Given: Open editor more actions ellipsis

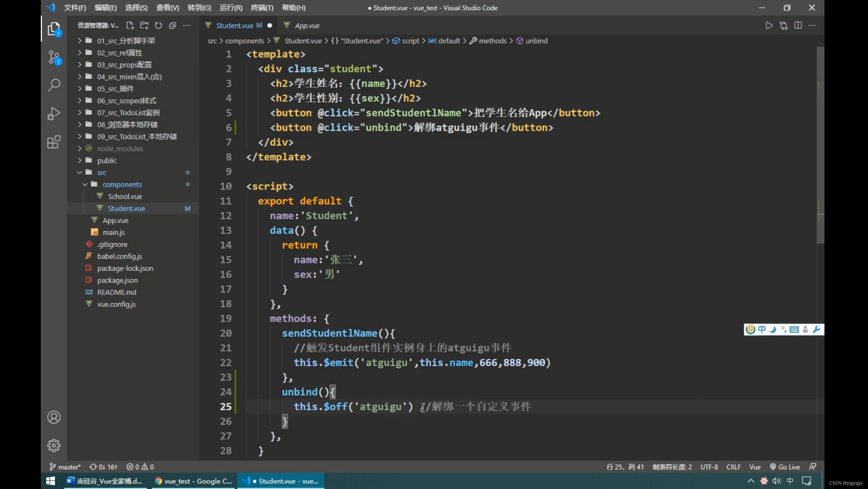Looking at the screenshot, I should click(812, 26).
